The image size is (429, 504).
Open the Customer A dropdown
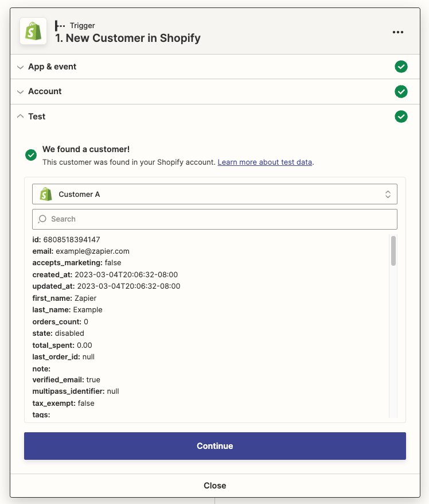pos(214,194)
